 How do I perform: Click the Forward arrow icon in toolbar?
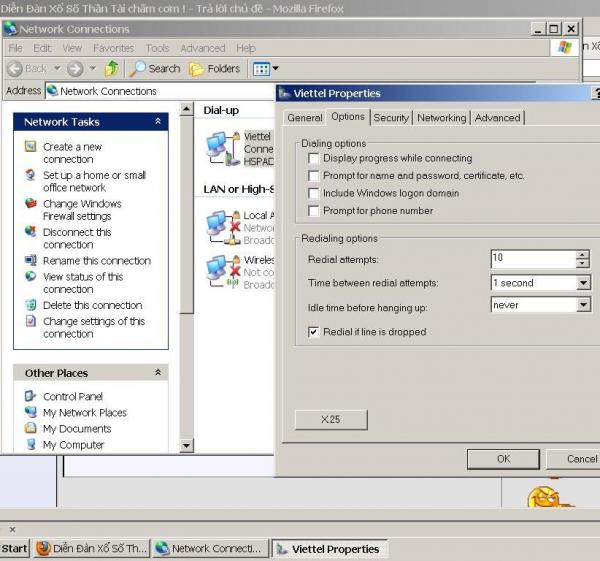pos(75,69)
